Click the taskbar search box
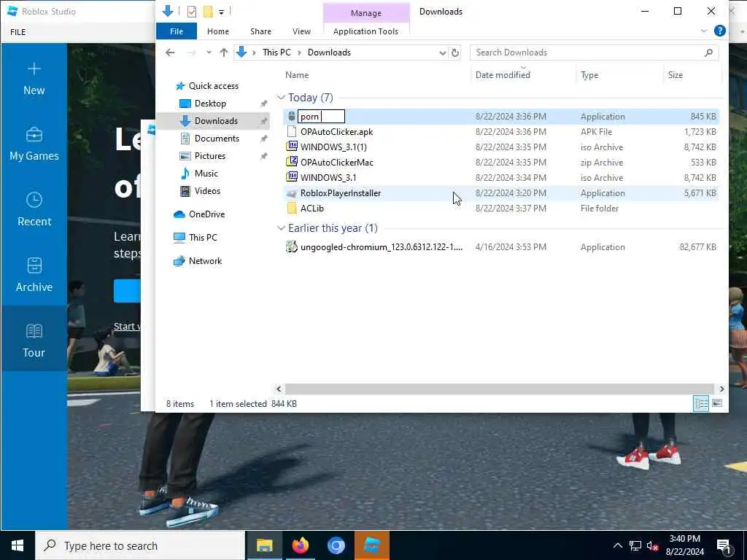This screenshot has height=560, width=747. point(140,545)
